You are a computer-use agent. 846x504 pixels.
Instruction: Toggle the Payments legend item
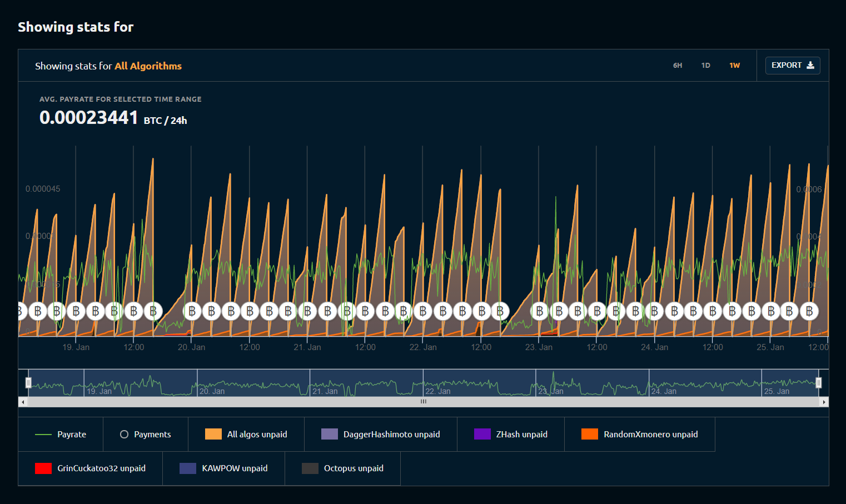(x=146, y=435)
